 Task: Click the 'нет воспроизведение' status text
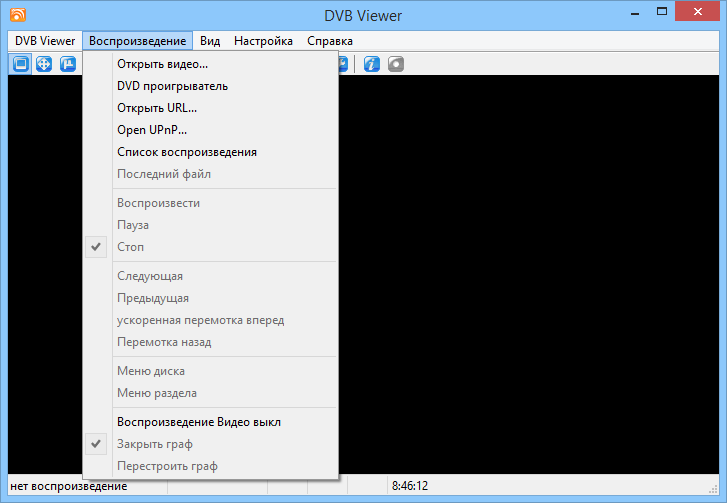(x=69, y=486)
